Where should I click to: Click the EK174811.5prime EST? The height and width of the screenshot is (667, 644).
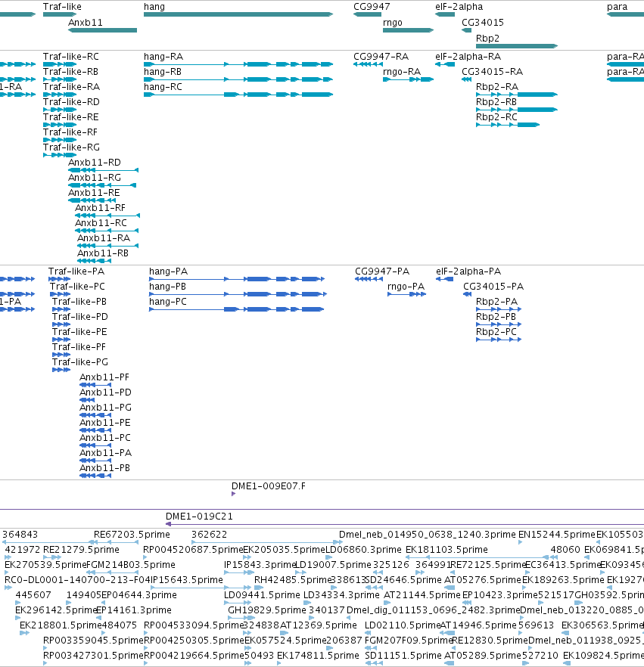tap(318, 656)
